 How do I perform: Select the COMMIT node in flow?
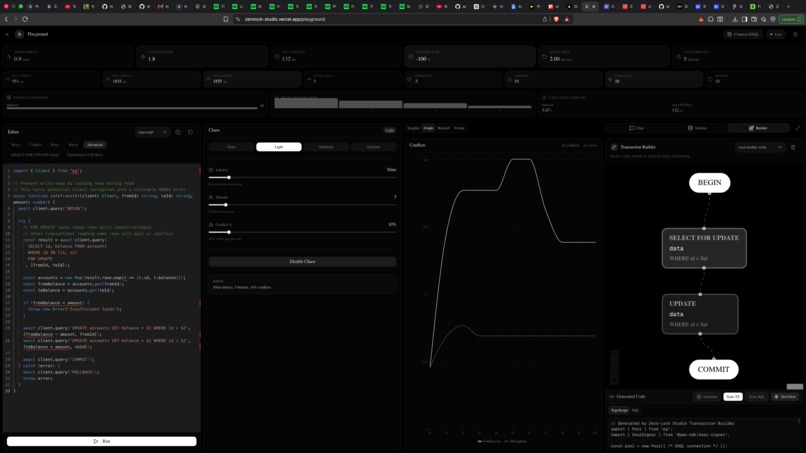pos(713,369)
